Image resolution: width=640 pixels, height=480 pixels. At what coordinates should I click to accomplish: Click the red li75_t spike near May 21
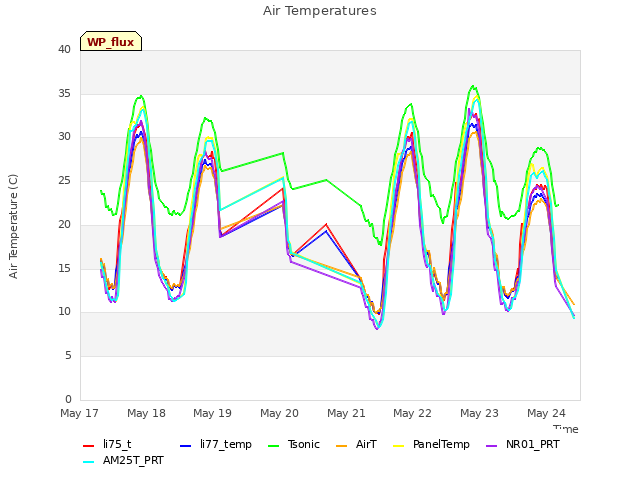click(x=326, y=224)
